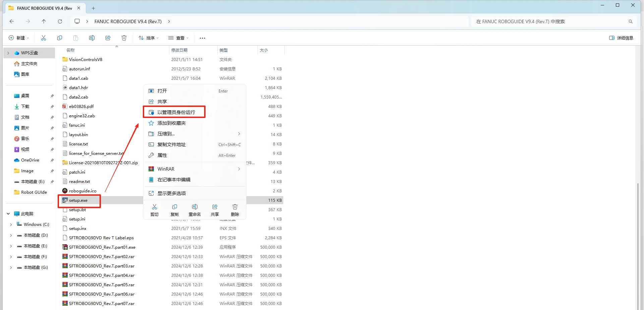Select the Rename icon in the toolbar
This screenshot has width=644, height=310.
click(92, 38)
